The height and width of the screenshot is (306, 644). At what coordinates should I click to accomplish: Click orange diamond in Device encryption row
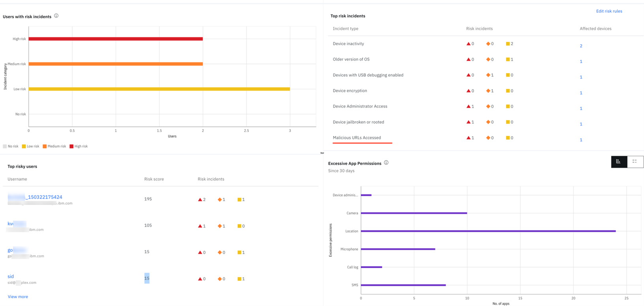click(x=488, y=91)
